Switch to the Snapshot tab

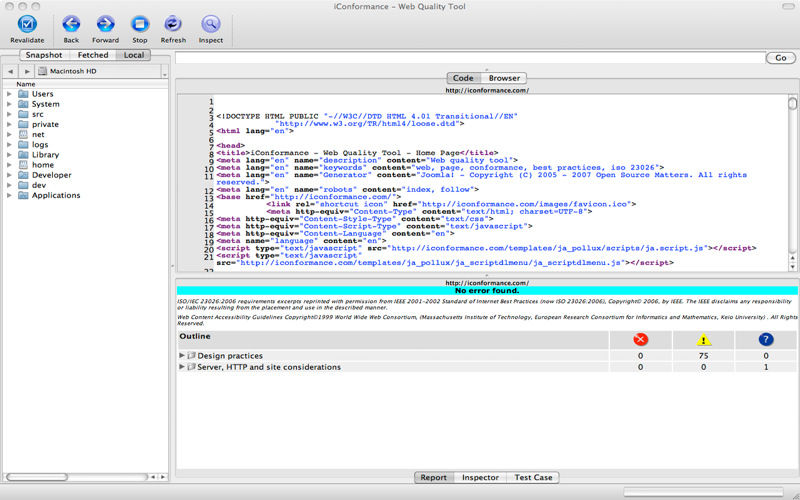click(44, 55)
